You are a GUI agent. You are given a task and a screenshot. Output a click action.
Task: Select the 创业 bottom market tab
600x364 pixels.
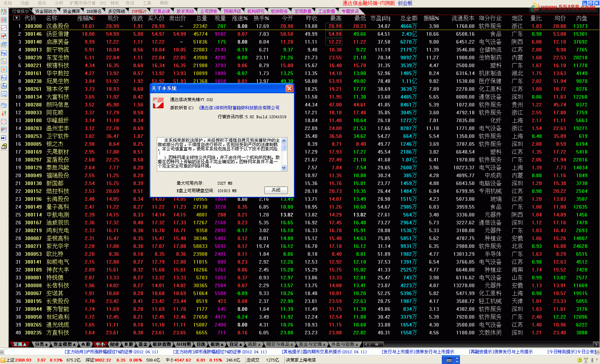click(x=114, y=344)
